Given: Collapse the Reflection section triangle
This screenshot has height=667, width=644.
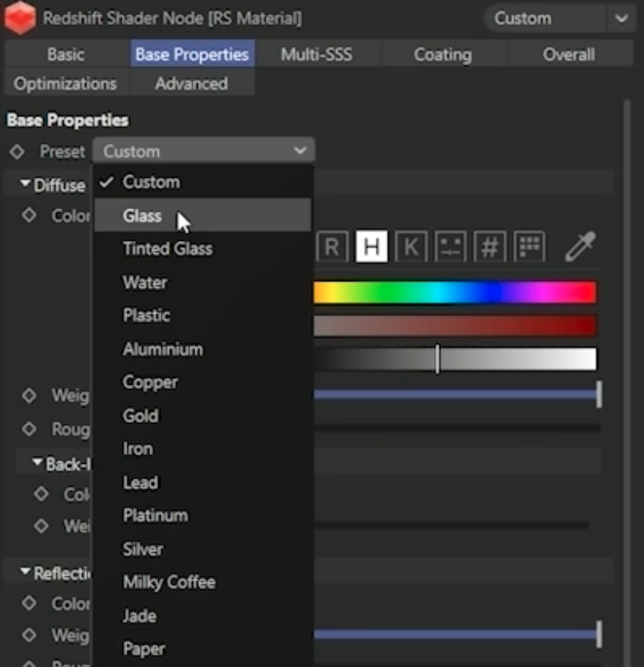Looking at the screenshot, I should pyautogui.click(x=25, y=571).
